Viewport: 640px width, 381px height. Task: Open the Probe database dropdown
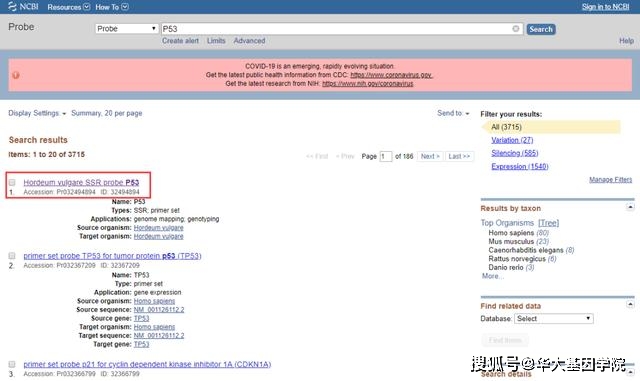127,29
